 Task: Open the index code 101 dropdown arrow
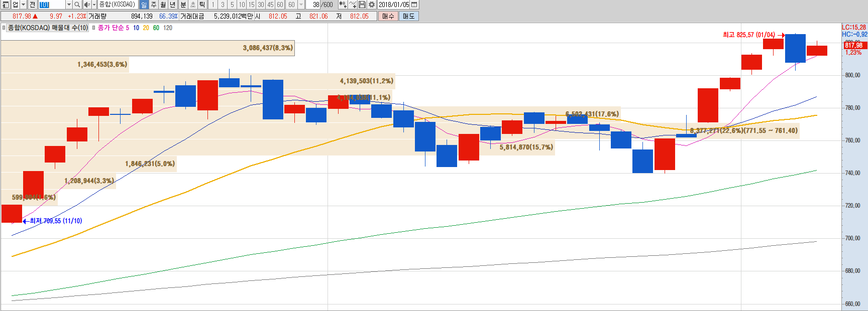coord(69,5)
